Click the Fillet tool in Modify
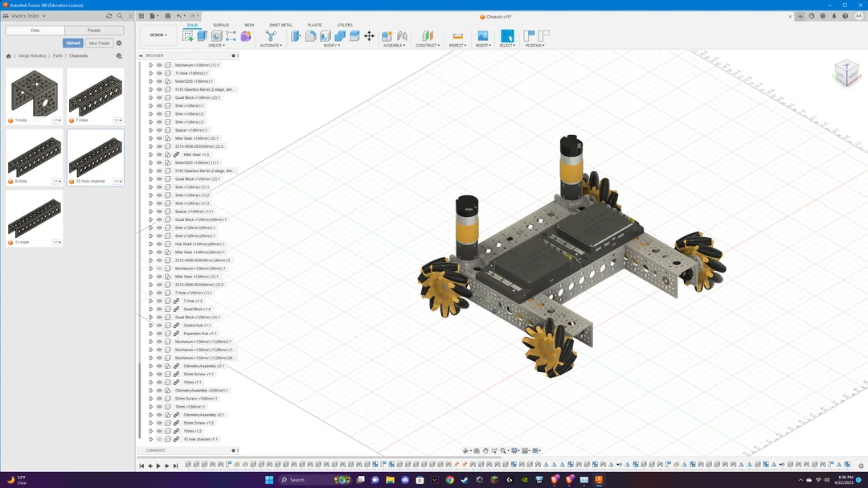This screenshot has height=488, width=868. tap(311, 36)
